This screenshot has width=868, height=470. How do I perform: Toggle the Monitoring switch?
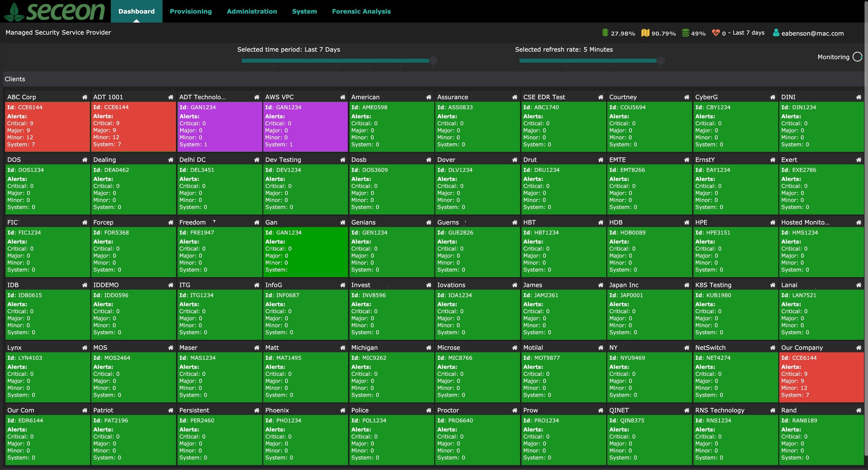coord(857,57)
